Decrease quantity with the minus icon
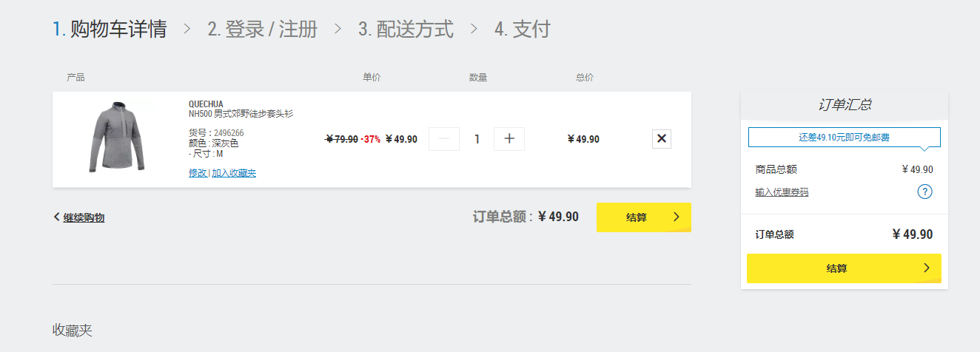 [x=444, y=139]
